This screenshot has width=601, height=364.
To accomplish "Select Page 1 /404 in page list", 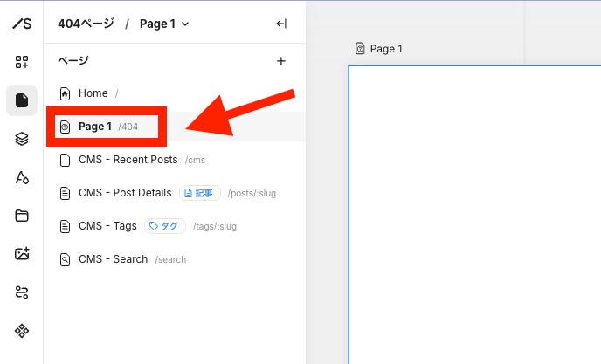I will pyautogui.click(x=95, y=127).
